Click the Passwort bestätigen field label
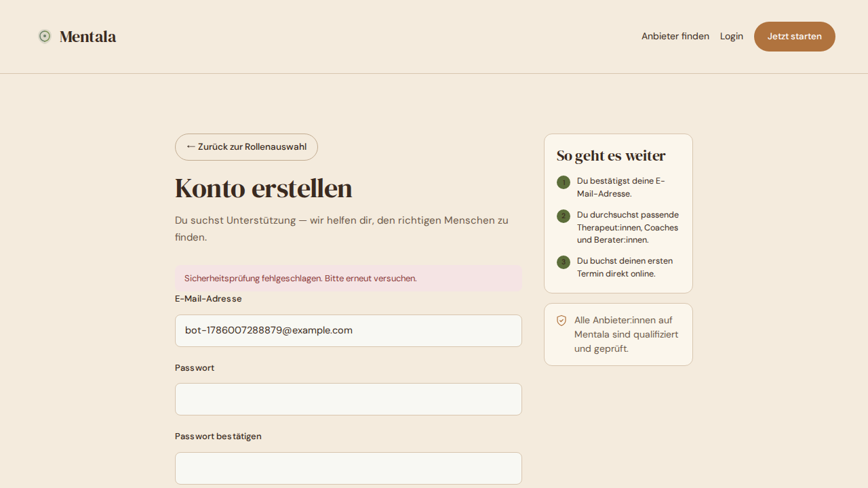Viewport: 868px width, 488px height. point(218,436)
